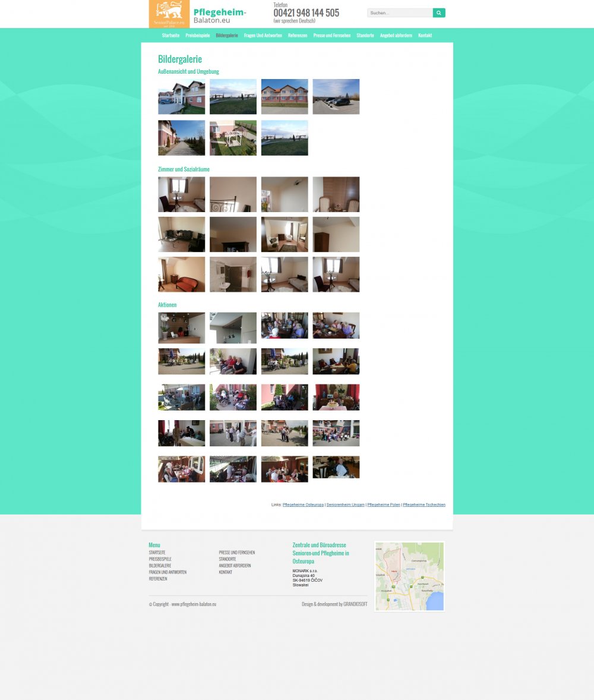Open the parking lot exterior photo

coord(336,97)
